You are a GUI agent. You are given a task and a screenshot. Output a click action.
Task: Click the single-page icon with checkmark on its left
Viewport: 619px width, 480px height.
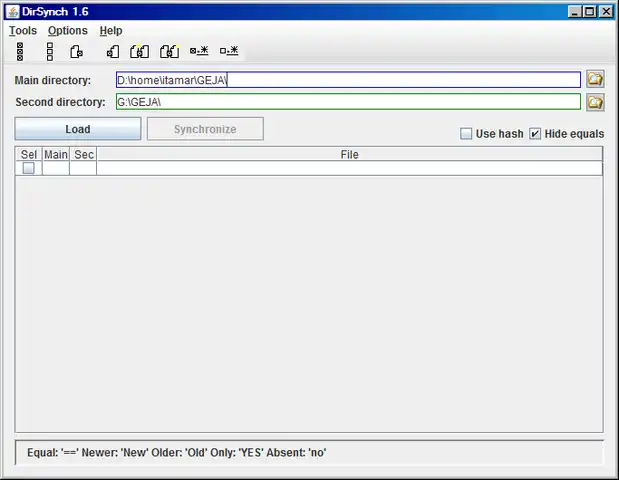113,51
